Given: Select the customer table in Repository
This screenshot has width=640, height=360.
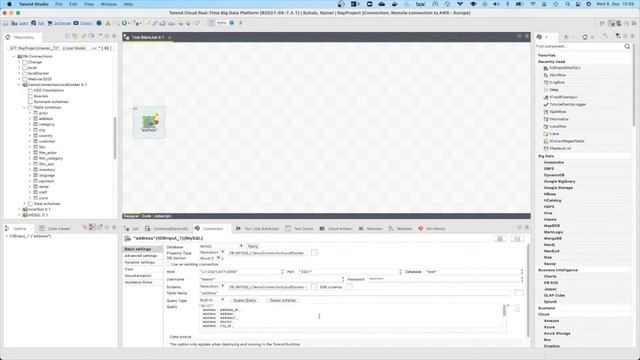Looking at the screenshot, I should click(47, 141).
